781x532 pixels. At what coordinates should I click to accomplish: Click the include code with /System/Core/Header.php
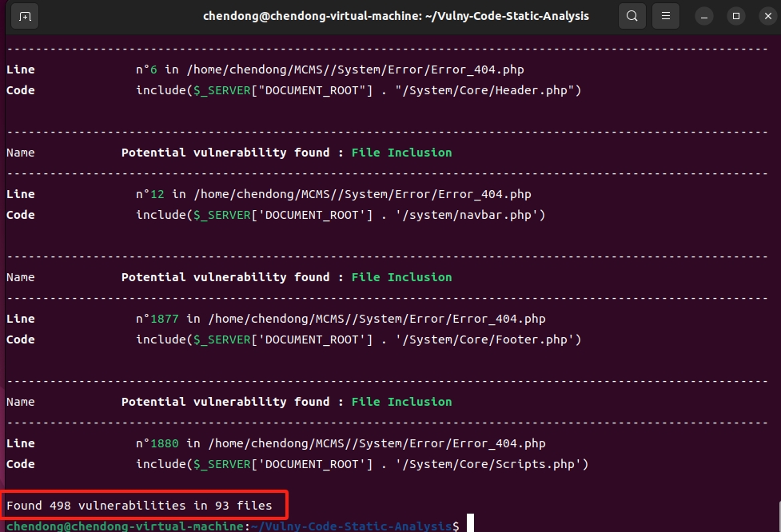pos(359,90)
